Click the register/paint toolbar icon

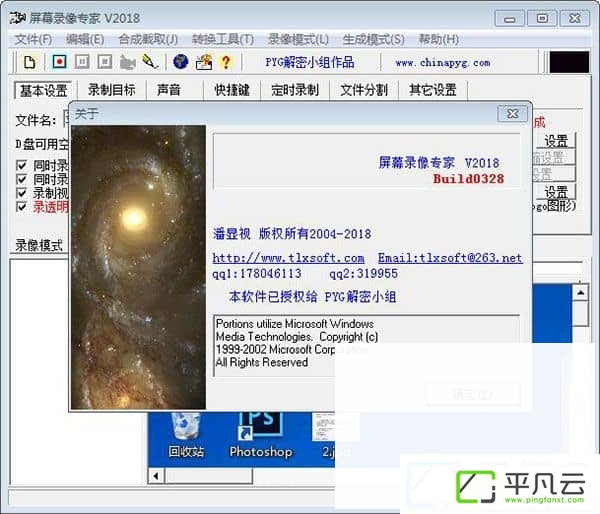pyautogui.click(x=204, y=62)
